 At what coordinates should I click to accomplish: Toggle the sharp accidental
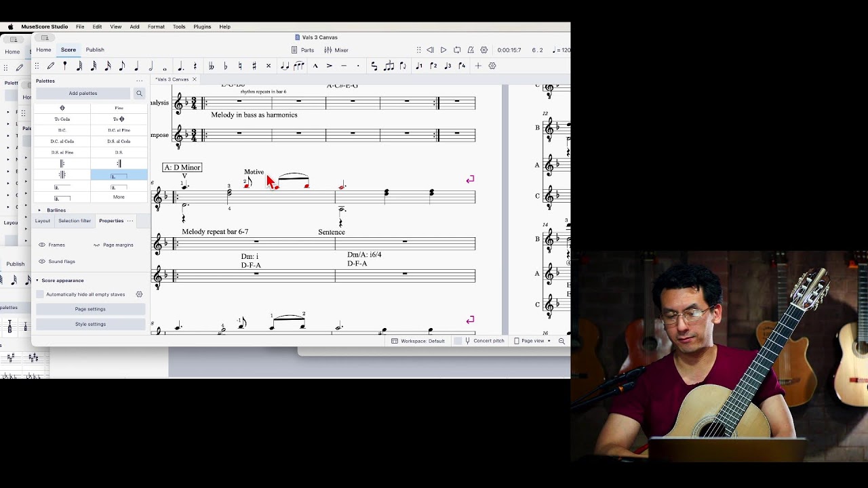(x=254, y=66)
